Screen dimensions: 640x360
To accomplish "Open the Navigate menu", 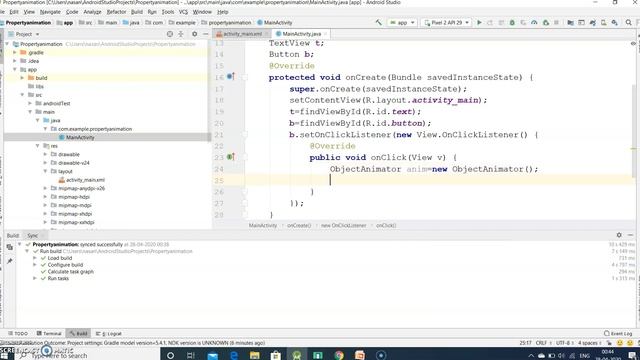I will [x=50, y=12].
